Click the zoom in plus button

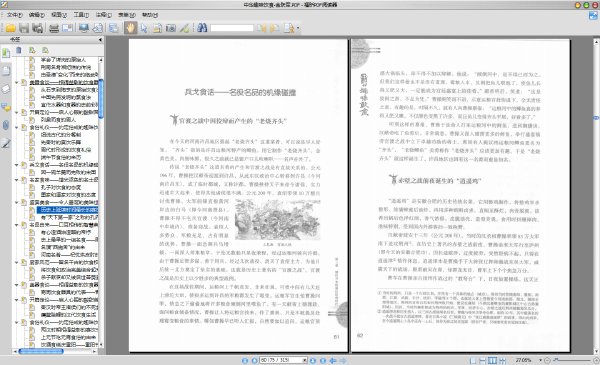click(x=596, y=360)
